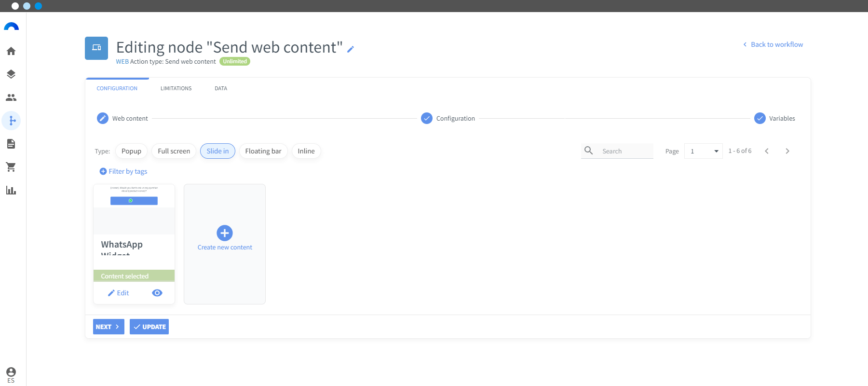The image size is (868, 386).
Task: Open the shopping cart icon in sidebar
Action: (11, 167)
